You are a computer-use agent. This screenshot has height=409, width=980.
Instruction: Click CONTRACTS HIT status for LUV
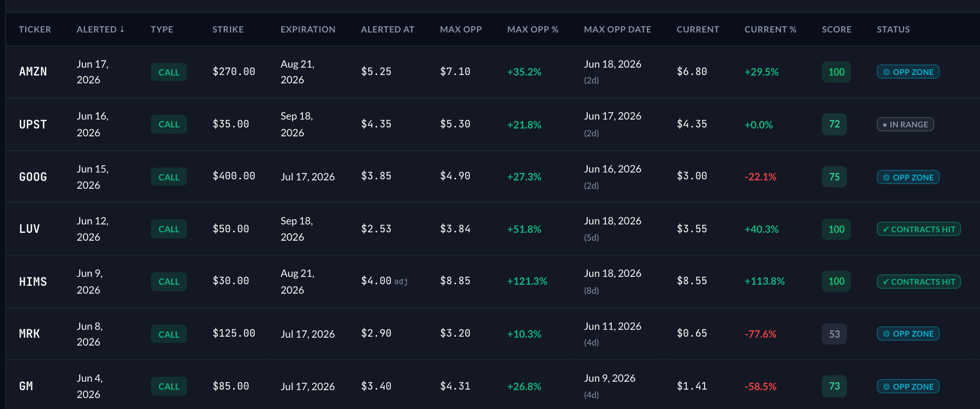click(x=919, y=229)
